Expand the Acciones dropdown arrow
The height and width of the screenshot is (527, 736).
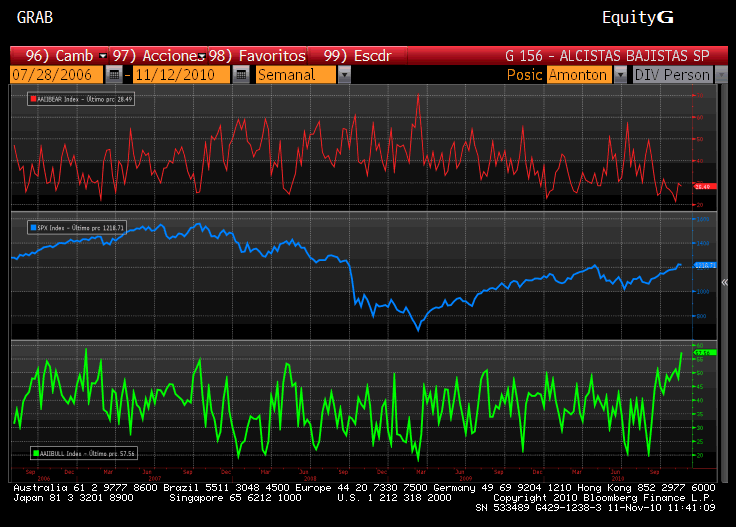(x=202, y=56)
